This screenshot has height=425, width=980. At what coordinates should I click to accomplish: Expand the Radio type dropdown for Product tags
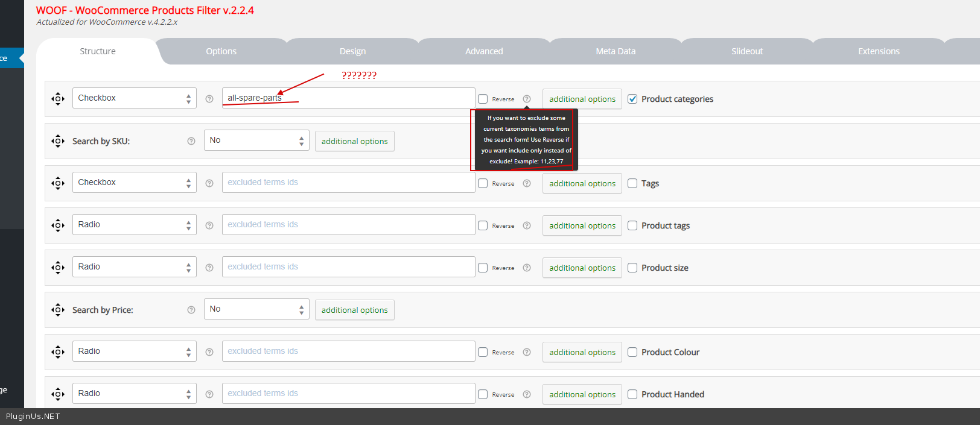(134, 225)
